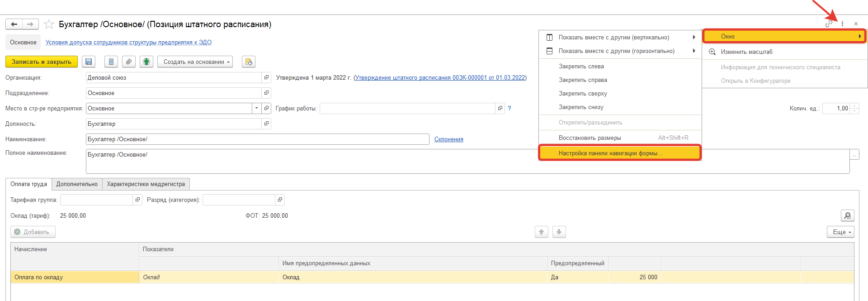Add form to favorites with star icon
Viewport: 868px width, 301px height.
click(x=49, y=24)
